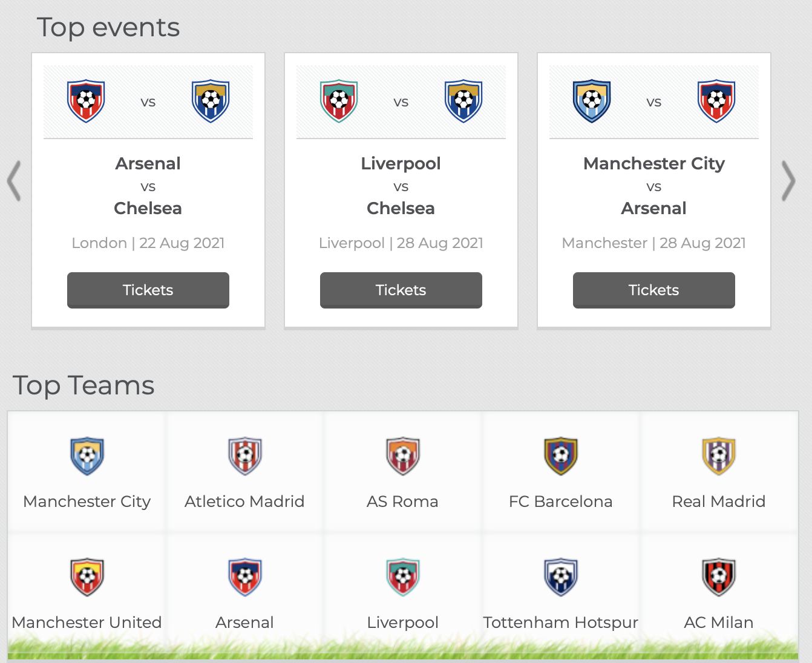This screenshot has height=663, width=812.
Task: Select the Arsenal crest in first event card
Action: coord(86,101)
